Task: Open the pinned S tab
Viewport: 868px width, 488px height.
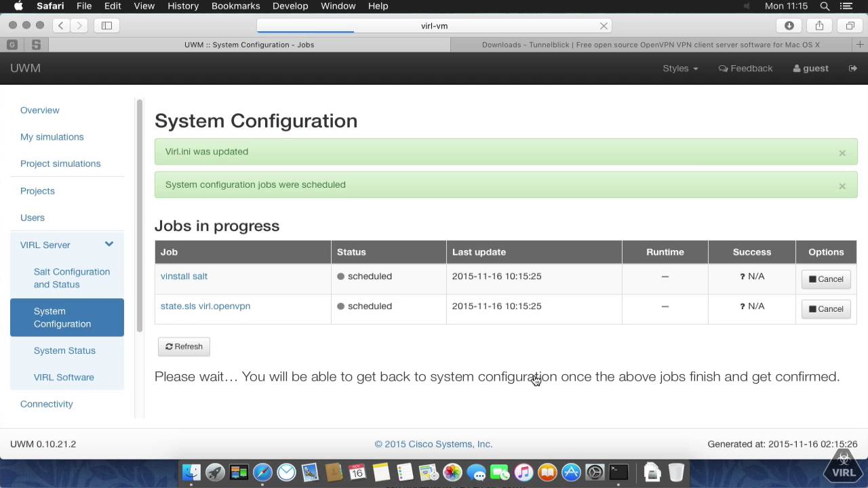Action: [36, 45]
